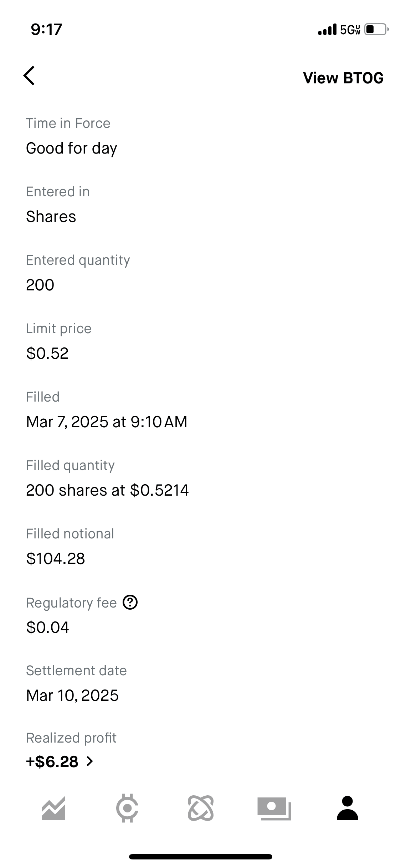Open the Regulatory fee help icon

pos(130,603)
